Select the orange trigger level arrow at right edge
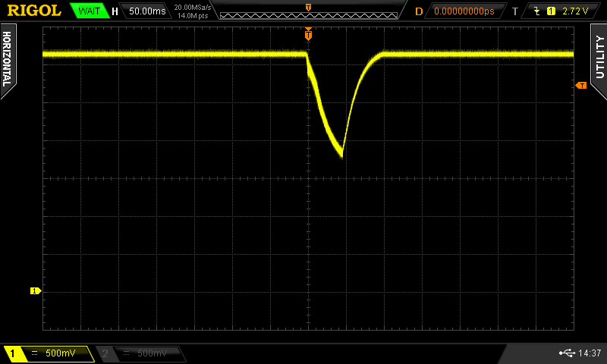607x364 pixels. point(581,85)
